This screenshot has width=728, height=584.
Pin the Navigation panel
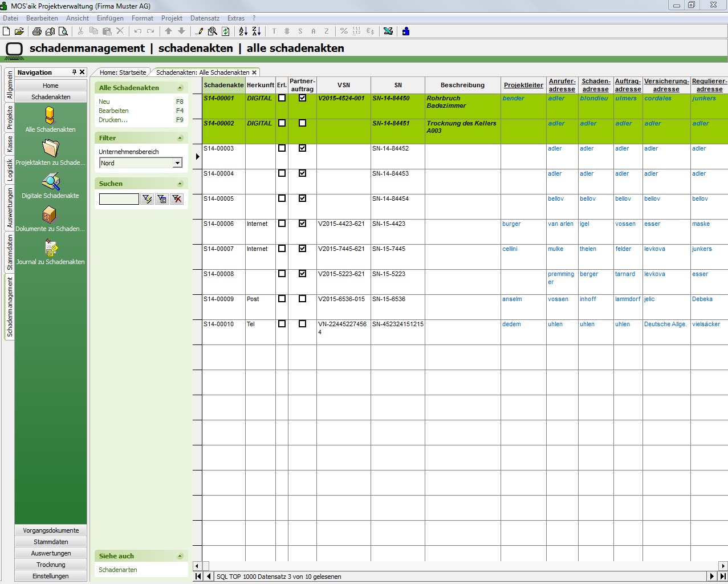[74, 72]
